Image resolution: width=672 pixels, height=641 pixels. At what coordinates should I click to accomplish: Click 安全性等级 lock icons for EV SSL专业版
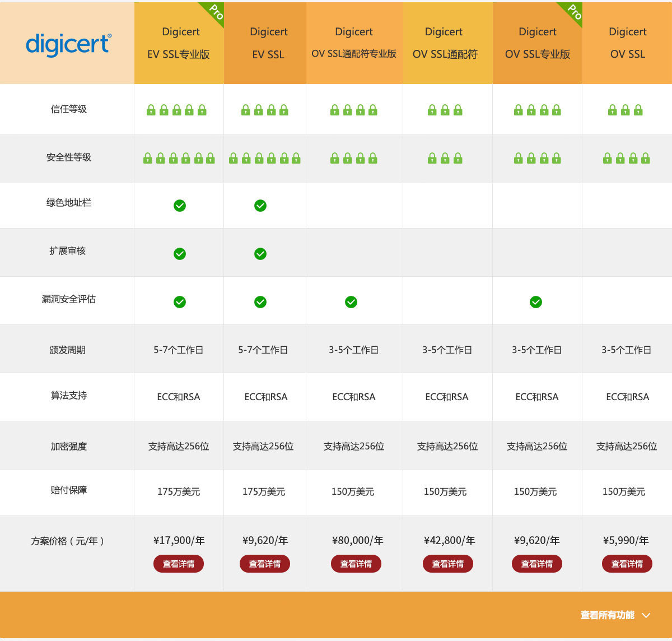179,158
